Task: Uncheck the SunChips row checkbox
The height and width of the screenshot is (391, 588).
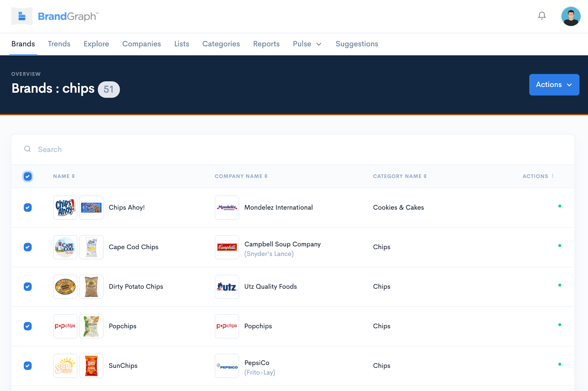Action: pos(28,366)
